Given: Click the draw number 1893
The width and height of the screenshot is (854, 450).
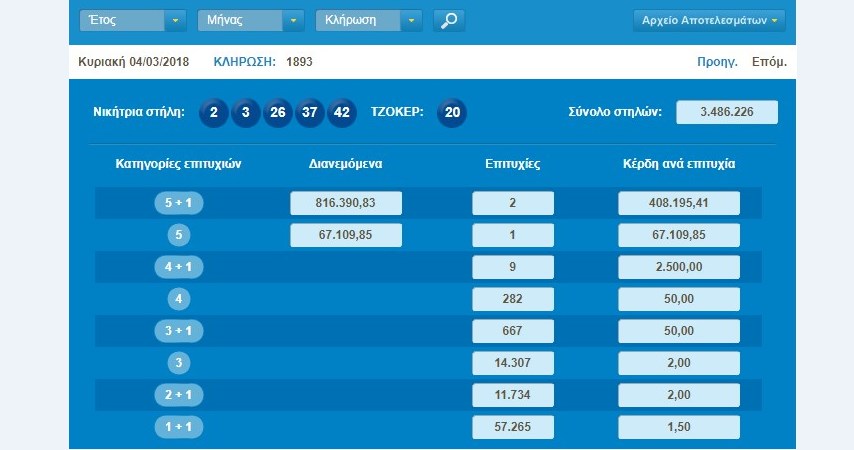Looking at the screenshot, I should [x=300, y=62].
